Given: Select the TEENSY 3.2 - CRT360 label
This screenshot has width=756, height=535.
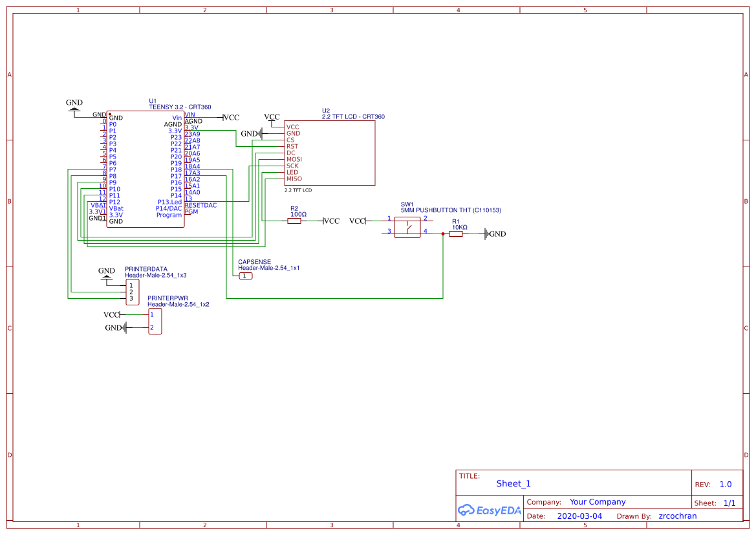Looking at the screenshot, I should coord(180,107).
